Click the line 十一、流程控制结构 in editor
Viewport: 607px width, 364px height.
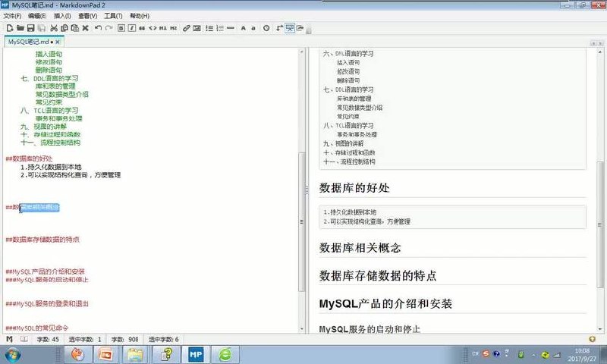click(x=50, y=143)
